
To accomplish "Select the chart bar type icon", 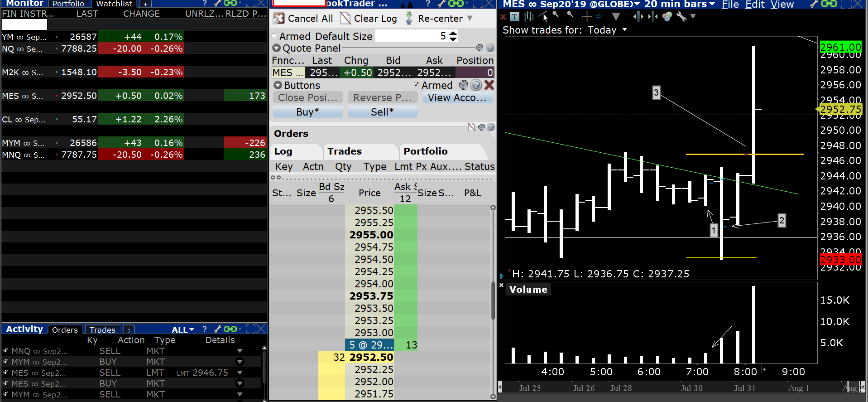I will [x=528, y=17].
